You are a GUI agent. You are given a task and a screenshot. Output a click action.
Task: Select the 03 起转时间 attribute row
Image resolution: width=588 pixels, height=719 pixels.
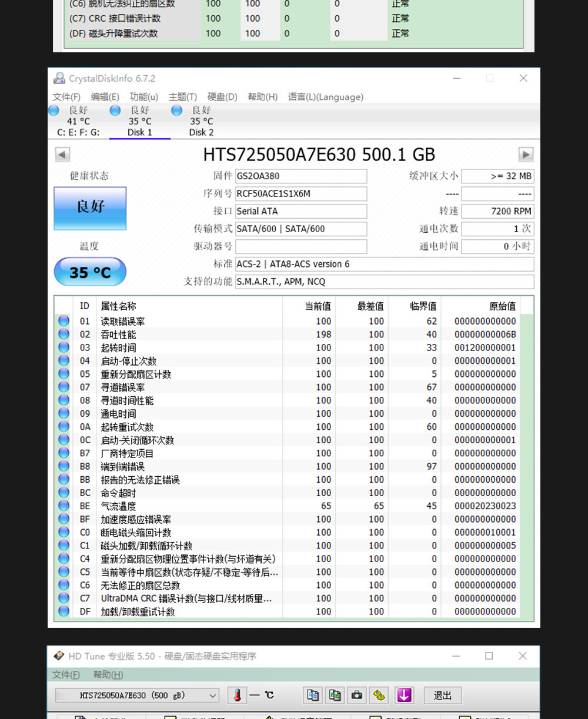point(288,347)
